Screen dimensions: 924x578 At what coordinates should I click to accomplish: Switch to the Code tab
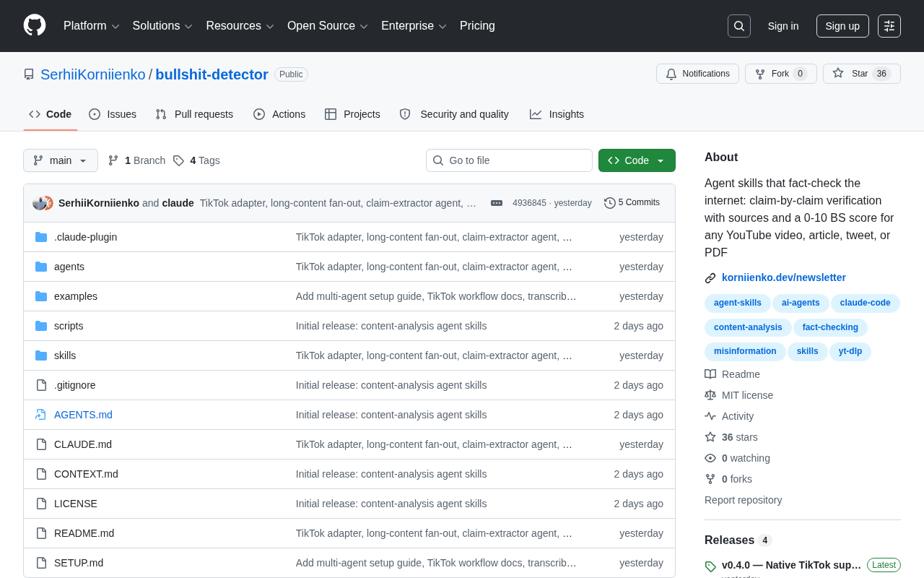coord(51,114)
